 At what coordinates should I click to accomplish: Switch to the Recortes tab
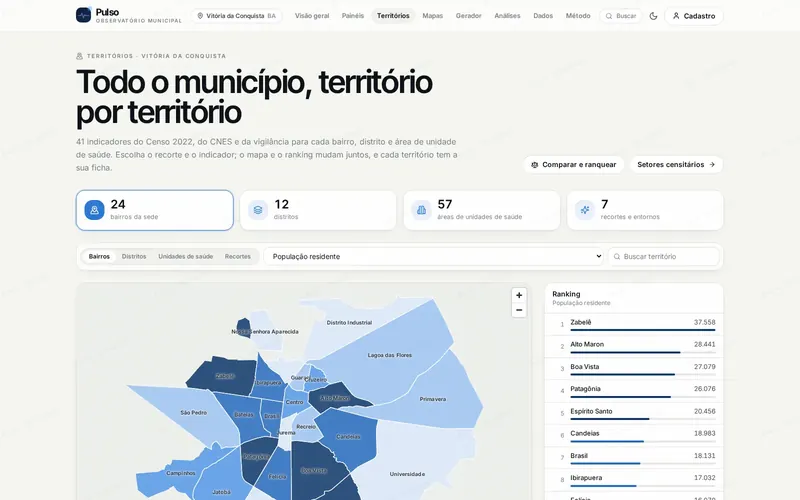[x=238, y=256]
